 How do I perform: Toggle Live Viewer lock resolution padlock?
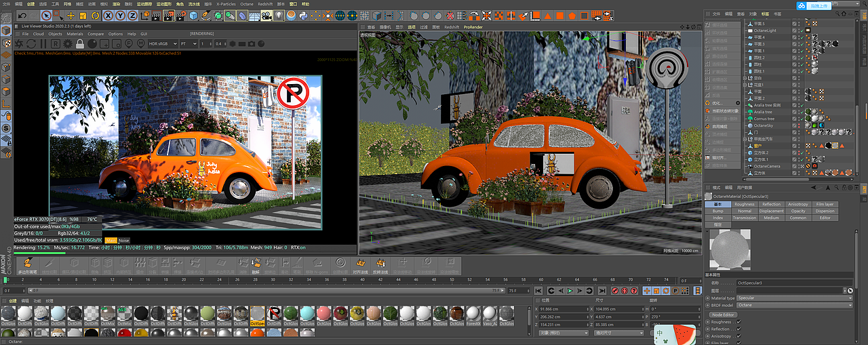click(79, 43)
